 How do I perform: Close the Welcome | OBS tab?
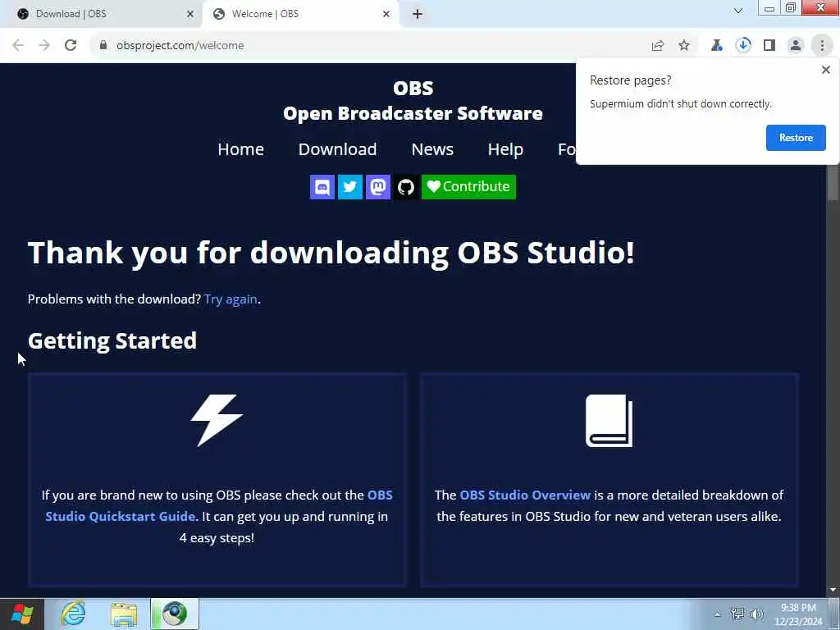[386, 14]
